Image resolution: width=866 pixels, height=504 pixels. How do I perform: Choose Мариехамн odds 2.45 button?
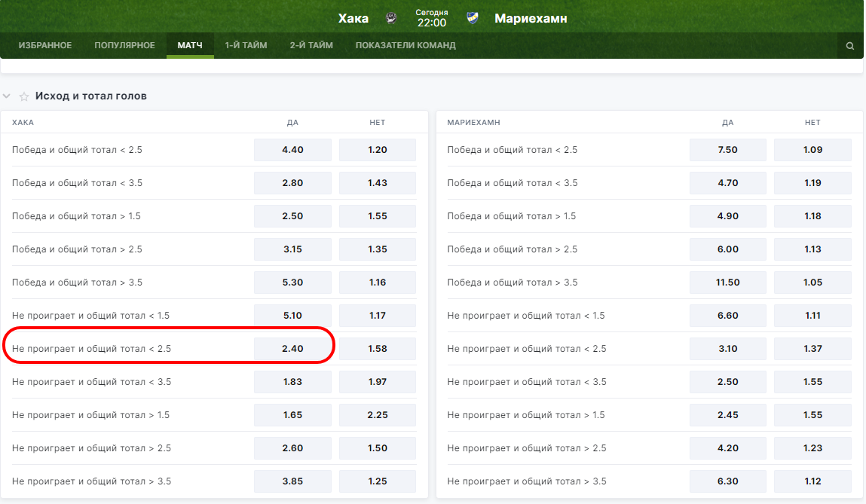coord(728,414)
